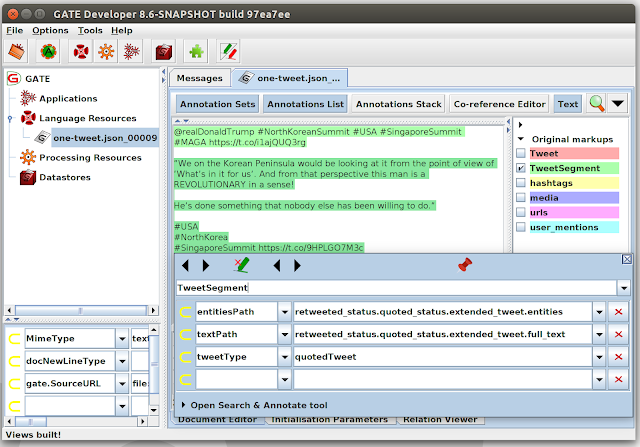Click the GATE root icon in resource tree
The width and height of the screenshot is (640, 447).
pyautogui.click(x=13, y=78)
